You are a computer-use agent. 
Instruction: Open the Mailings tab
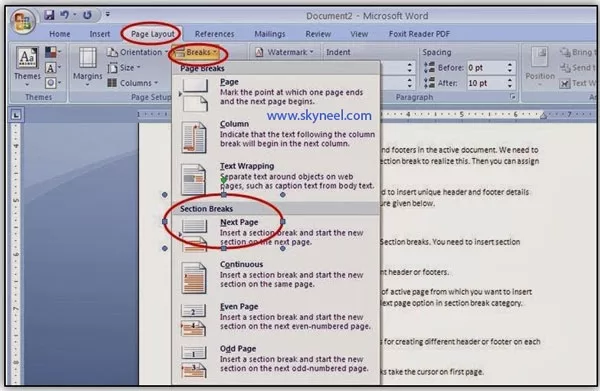(270, 34)
